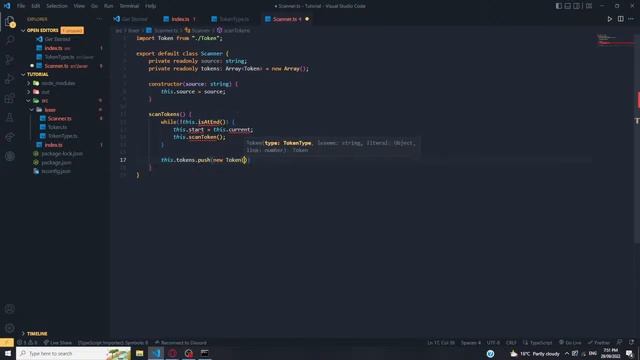Show errors and warnings problems count
This screenshot has width=640, height=360.
(27, 342)
